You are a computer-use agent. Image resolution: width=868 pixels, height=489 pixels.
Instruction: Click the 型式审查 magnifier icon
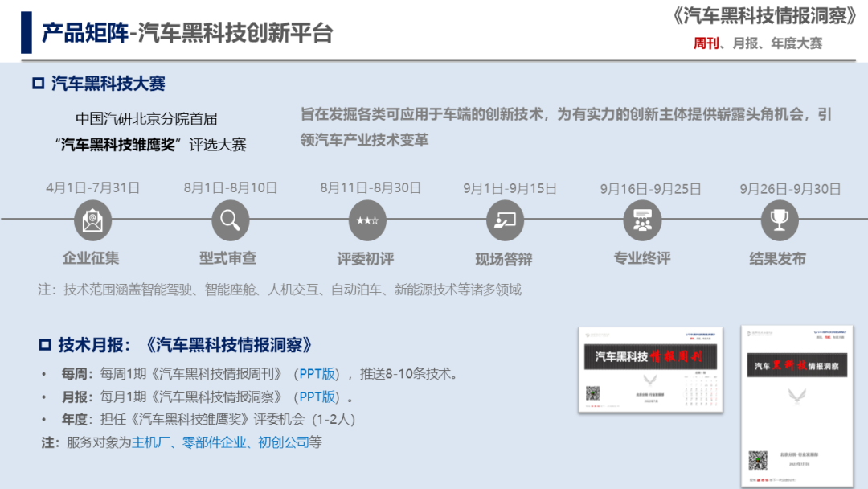pyautogui.click(x=230, y=220)
